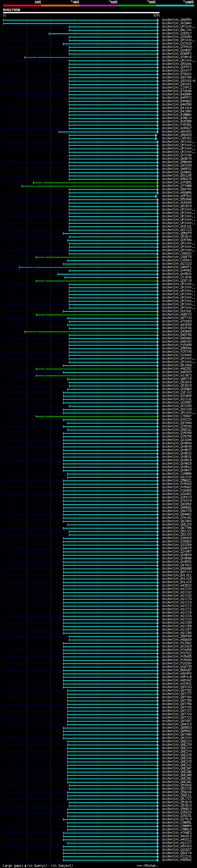Open UniRef100_B0W5F2 entry
The height and width of the screenshot is (868, 197).
177,54
